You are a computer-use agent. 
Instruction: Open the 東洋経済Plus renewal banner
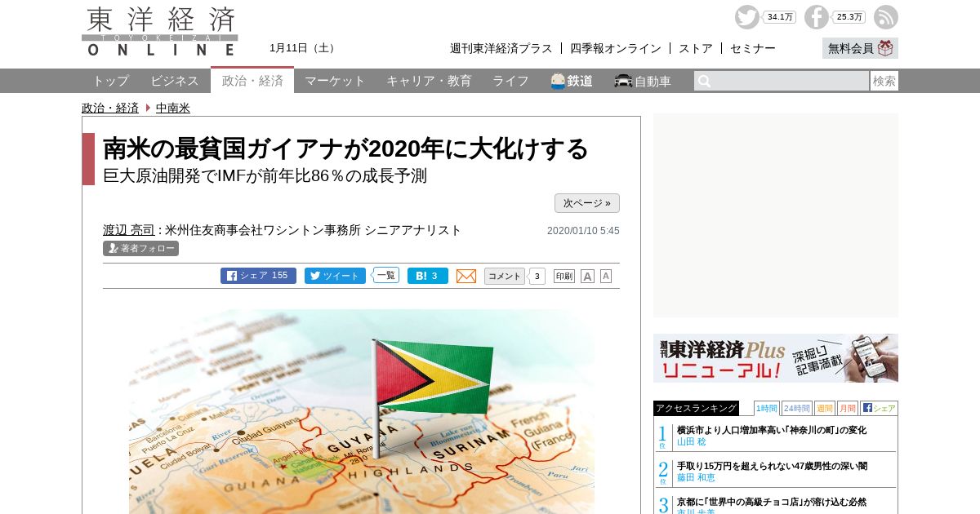coord(776,358)
